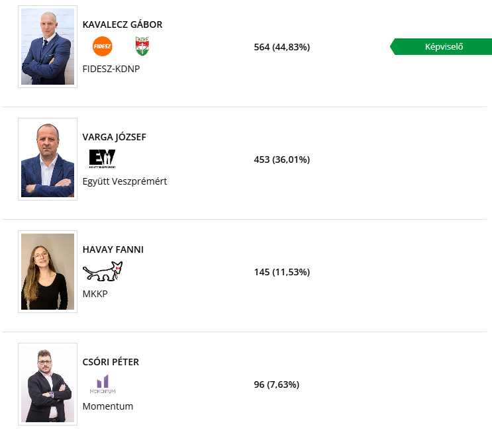Screen dimensions: 492x448
Task: Open Varga József's candidate photo
Action: (x=48, y=159)
